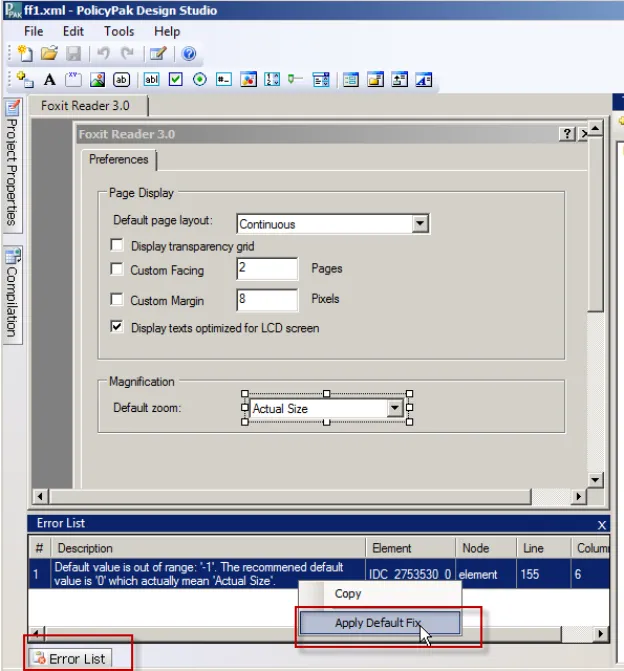Select the error row 'Default value is out of range'
624x671 pixels.
(319, 574)
